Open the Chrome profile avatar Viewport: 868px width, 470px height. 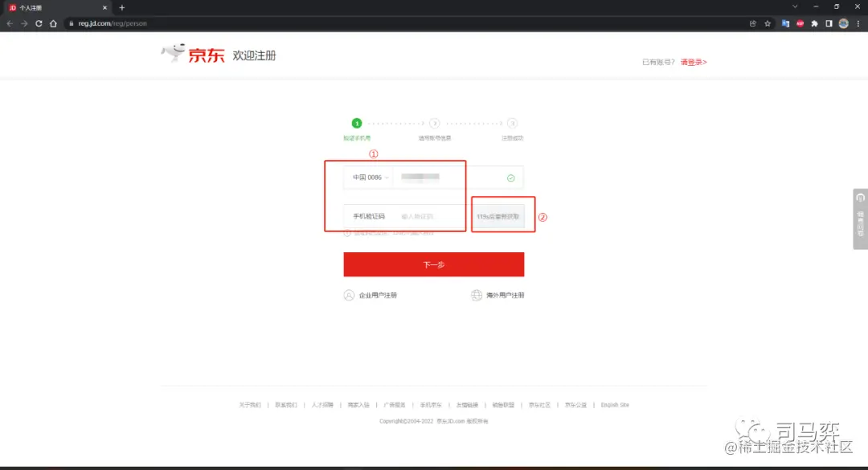(x=844, y=23)
